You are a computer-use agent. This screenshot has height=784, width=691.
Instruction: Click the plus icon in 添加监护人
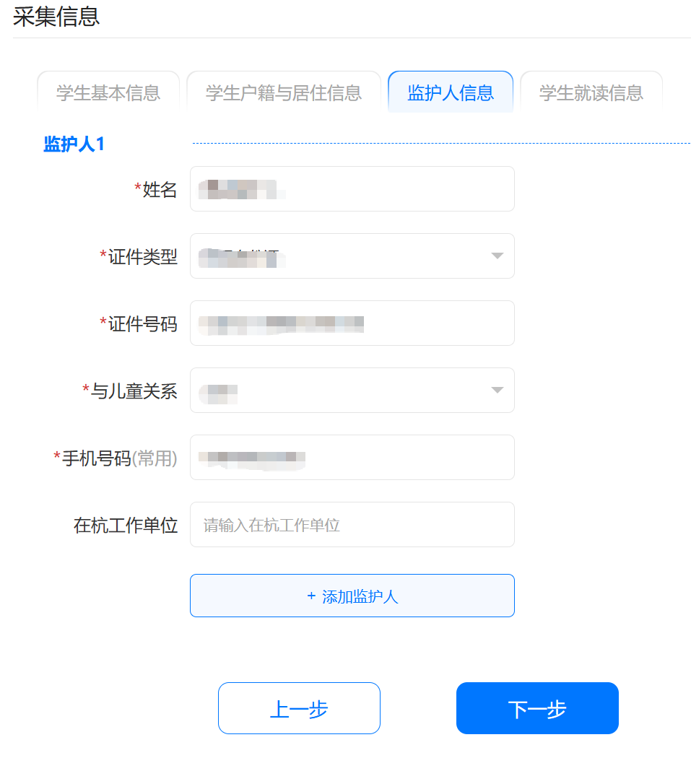click(x=311, y=596)
